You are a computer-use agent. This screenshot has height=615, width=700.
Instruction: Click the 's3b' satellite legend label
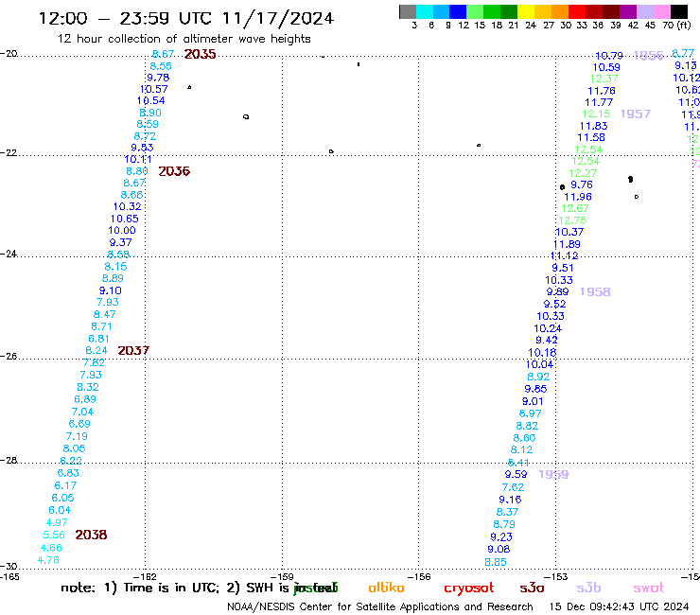588,588
